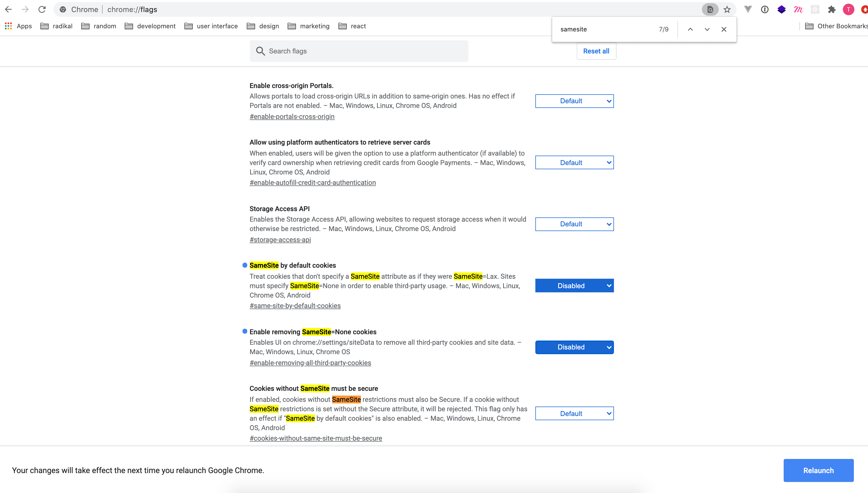Screen dimensions: 868x493
Task: Jump to previous find result
Action: (x=690, y=29)
